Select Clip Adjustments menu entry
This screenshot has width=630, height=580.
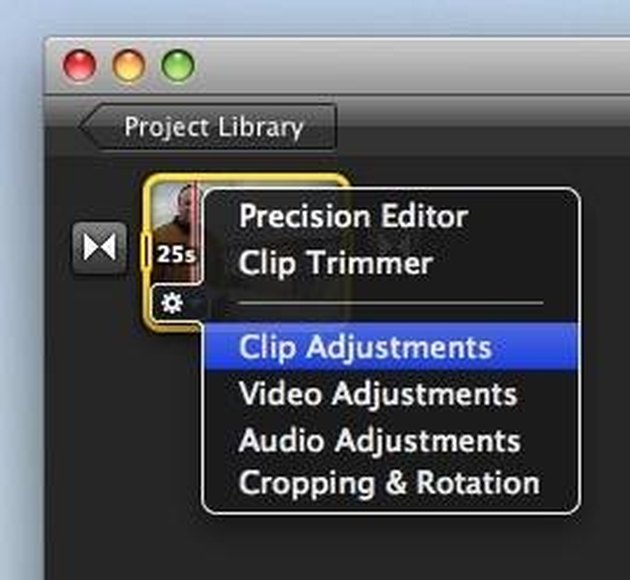(391, 347)
